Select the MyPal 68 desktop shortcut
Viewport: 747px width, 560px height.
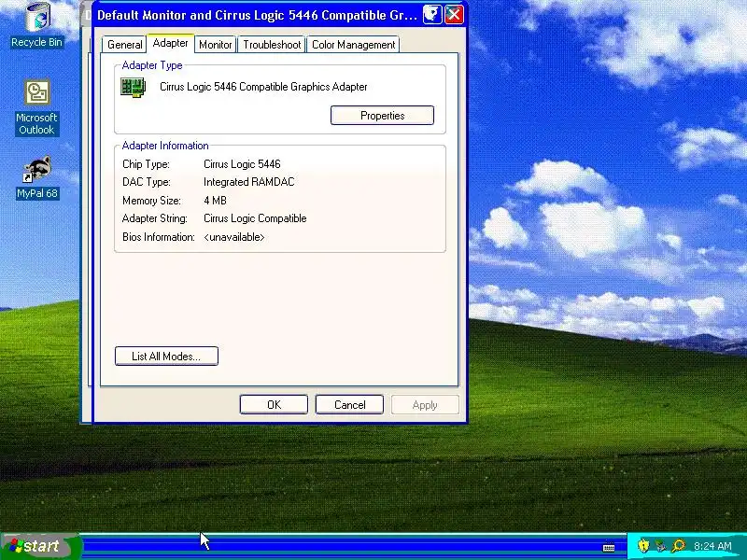pos(36,177)
